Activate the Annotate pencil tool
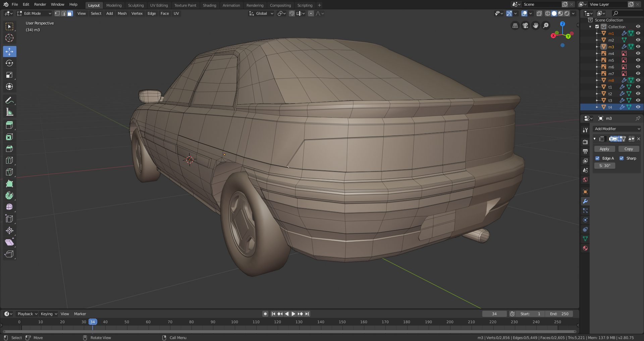644x341 pixels. tap(9, 100)
